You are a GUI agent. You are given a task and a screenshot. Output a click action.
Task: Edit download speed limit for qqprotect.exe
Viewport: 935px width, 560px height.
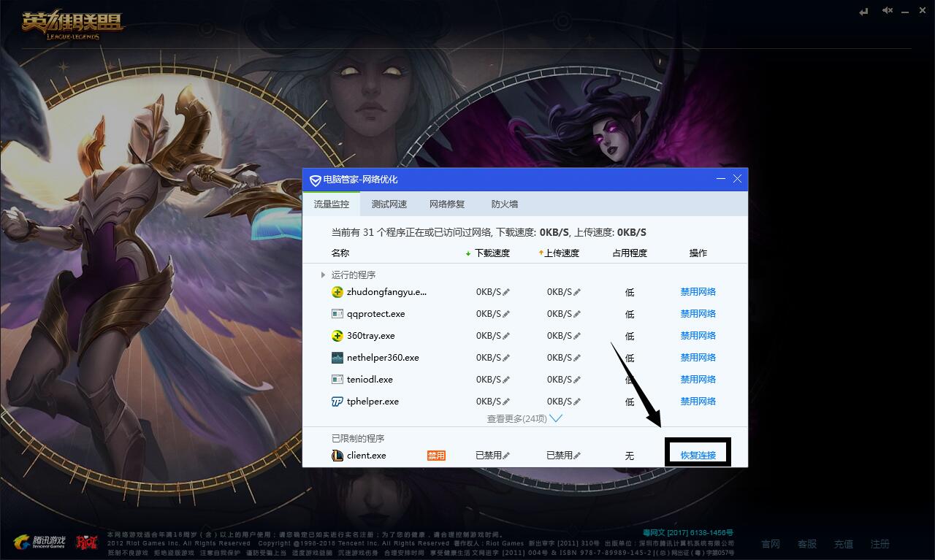point(506,314)
